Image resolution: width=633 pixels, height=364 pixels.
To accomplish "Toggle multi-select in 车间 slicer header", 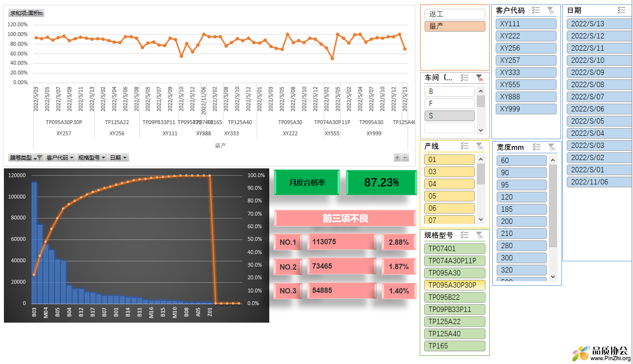I will click(x=465, y=78).
